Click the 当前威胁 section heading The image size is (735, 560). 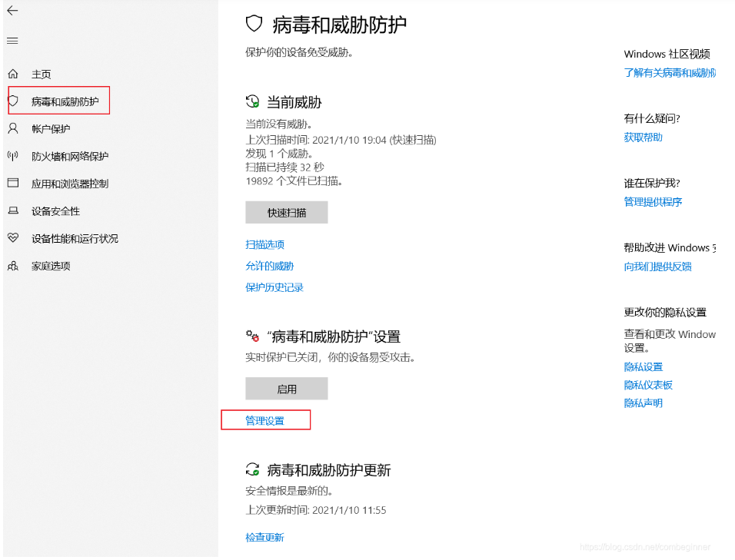click(x=294, y=102)
